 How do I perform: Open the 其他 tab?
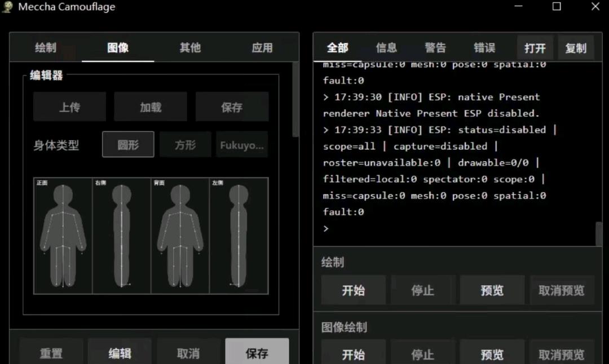[x=190, y=48]
